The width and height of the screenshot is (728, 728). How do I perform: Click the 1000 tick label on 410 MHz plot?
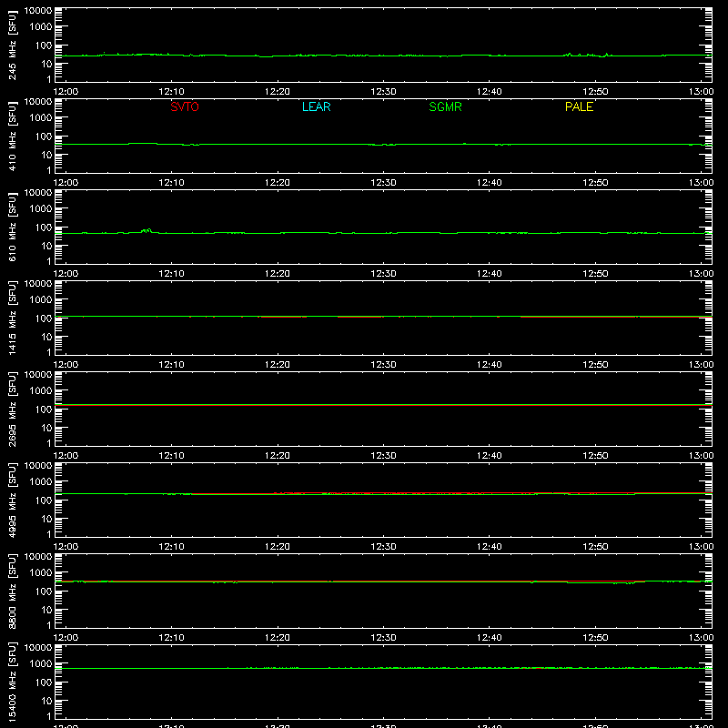pos(41,117)
